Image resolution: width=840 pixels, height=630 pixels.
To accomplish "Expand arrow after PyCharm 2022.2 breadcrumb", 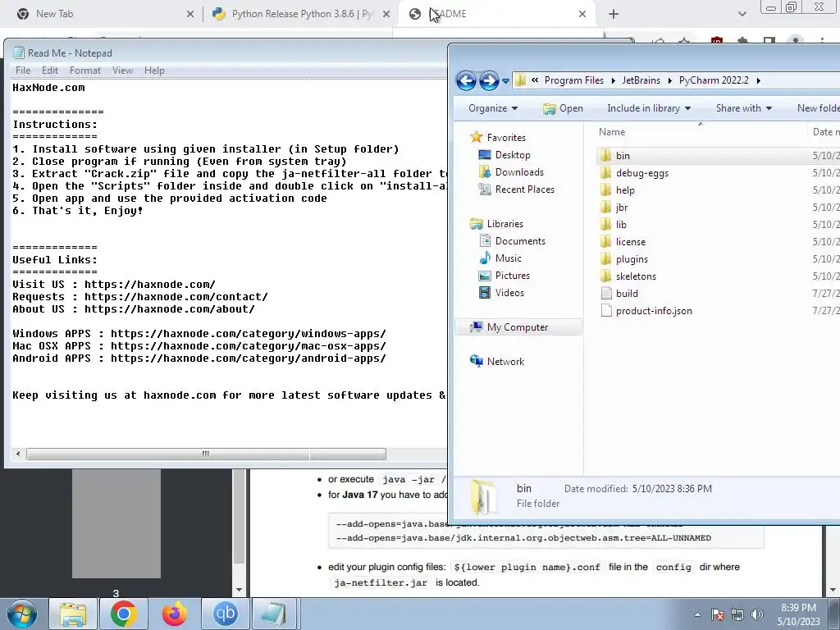I will (758, 81).
